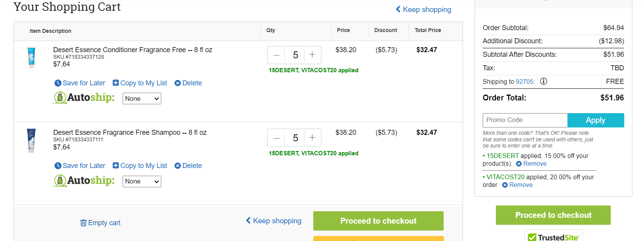Open the Conditioner Autoship frequency dropdown
This screenshot has width=644, height=241.
(142, 98)
